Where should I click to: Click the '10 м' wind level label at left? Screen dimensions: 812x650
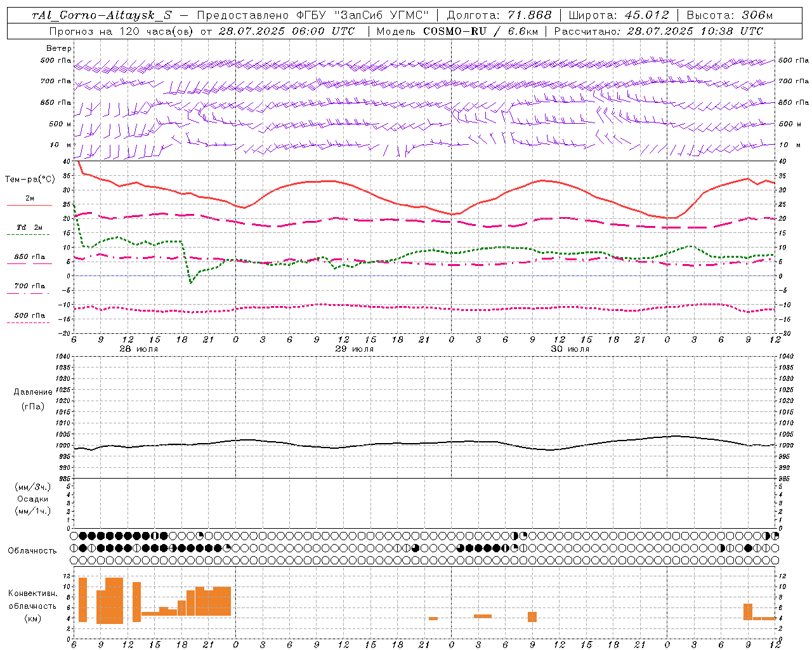coord(61,145)
